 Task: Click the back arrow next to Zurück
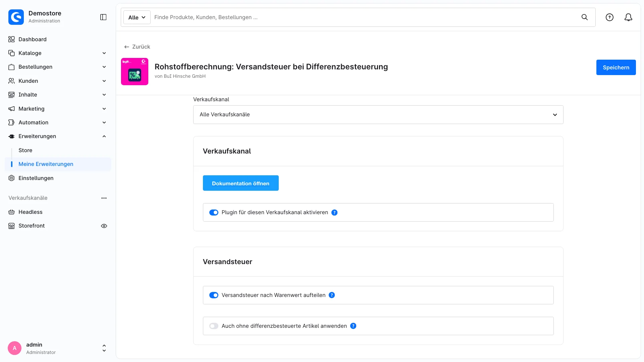(x=126, y=47)
